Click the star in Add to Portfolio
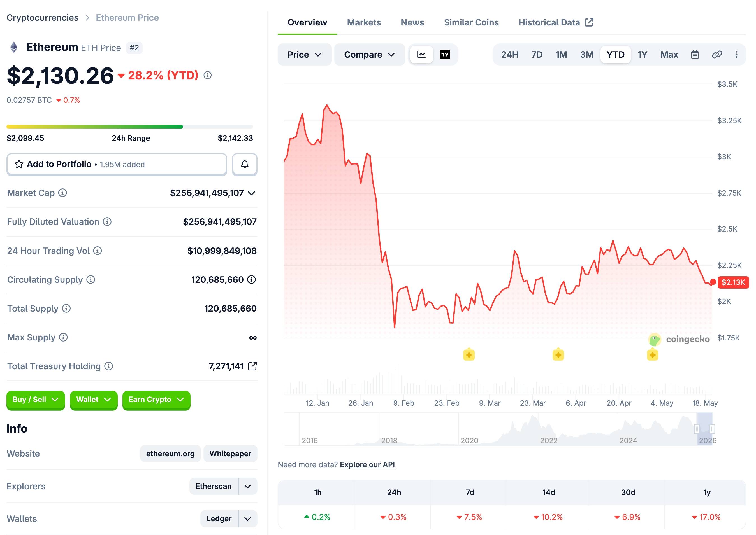The height and width of the screenshot is (535, 756). (x=19, y=164)
